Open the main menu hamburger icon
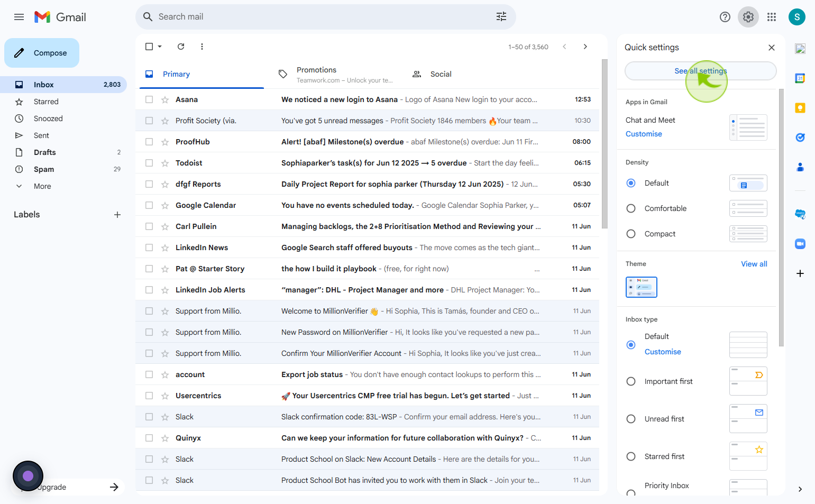Image resolution: width=815 pixels, height=504 pixels. coord(19,17)
